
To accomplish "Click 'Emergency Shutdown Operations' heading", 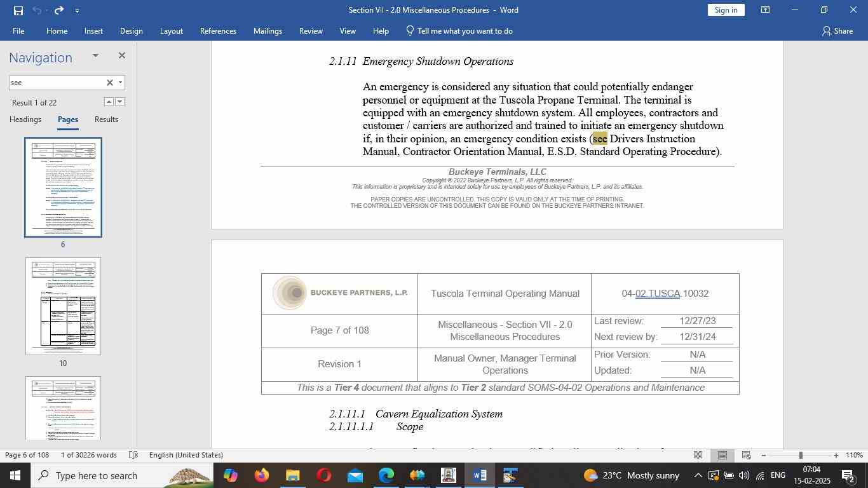I will pos(438,61).
